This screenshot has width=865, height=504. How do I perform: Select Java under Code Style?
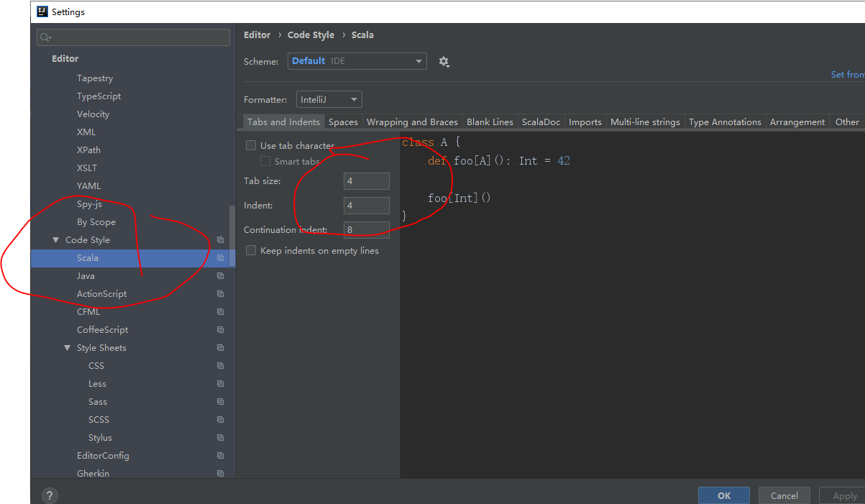point(86,276)
